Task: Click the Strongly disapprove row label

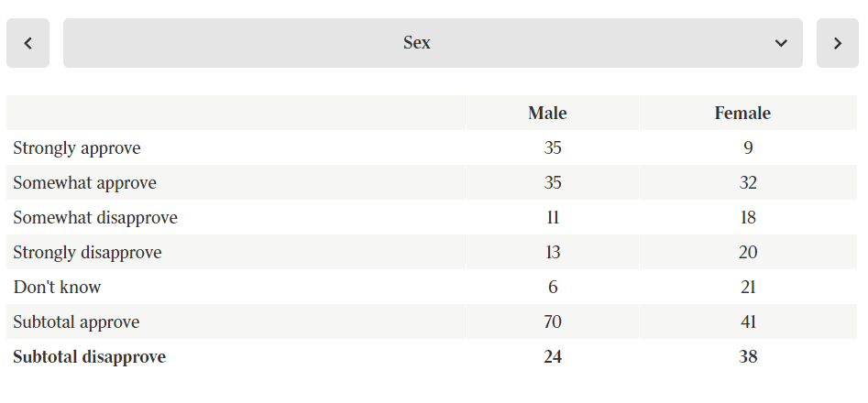Action: click(x=87, y=253)
